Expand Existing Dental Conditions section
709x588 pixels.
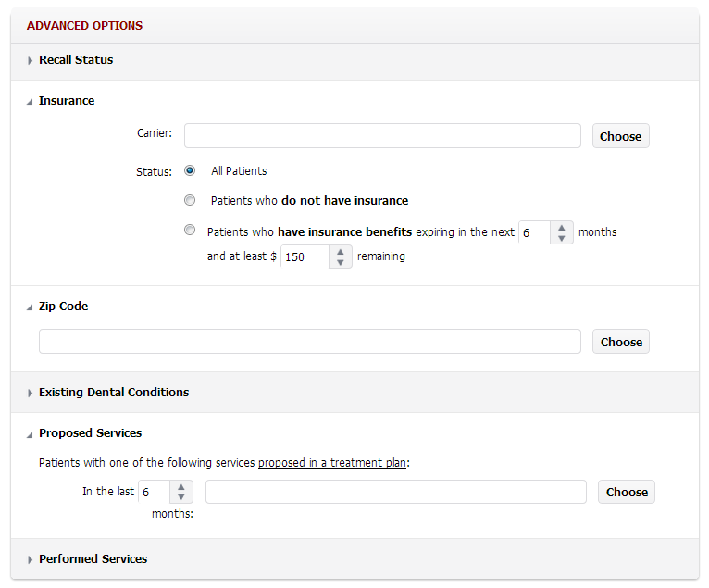pos(113,393)
